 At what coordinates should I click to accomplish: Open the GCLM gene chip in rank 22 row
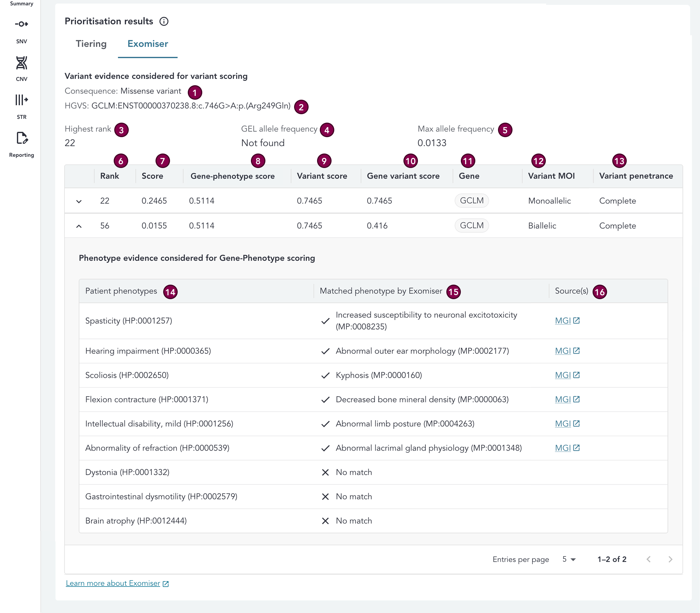click(472, 201)
